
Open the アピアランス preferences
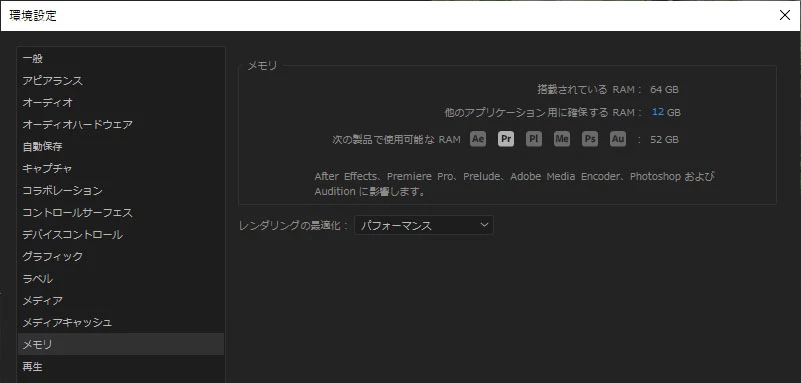(121, 81)
